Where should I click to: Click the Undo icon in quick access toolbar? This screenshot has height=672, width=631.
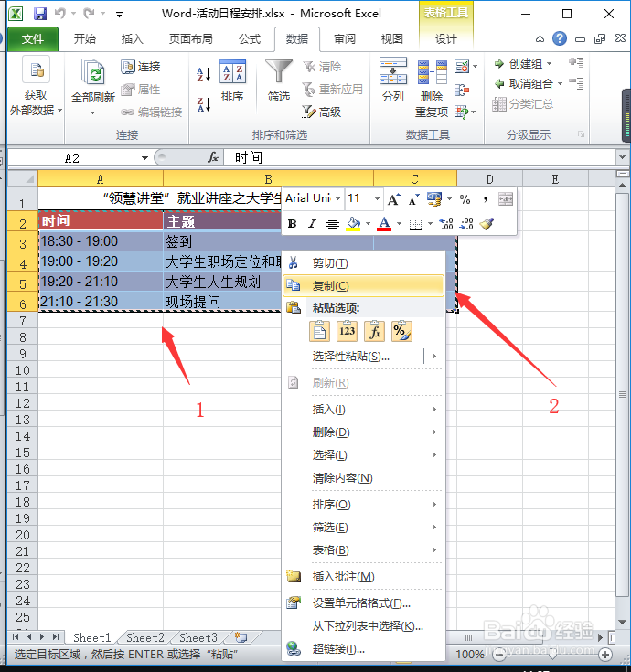(x=60, y=14)
